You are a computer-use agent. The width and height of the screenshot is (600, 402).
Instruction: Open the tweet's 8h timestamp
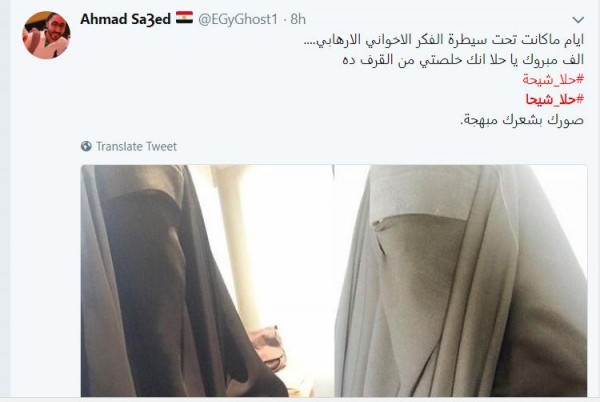coord(298,19)
